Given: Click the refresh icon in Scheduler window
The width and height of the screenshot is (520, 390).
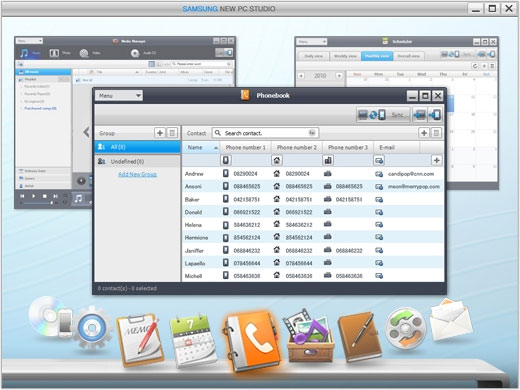Looking at the screenshot, I should (x=475, y=66).
